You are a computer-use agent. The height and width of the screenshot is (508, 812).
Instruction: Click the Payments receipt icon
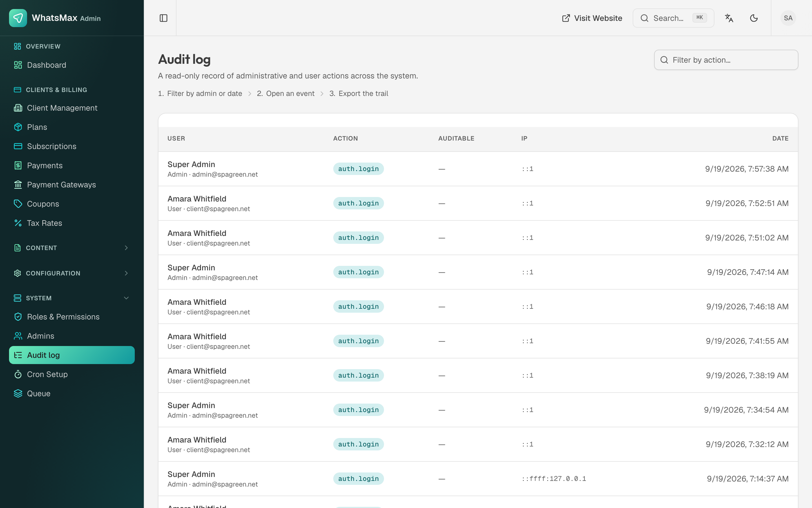18,165
